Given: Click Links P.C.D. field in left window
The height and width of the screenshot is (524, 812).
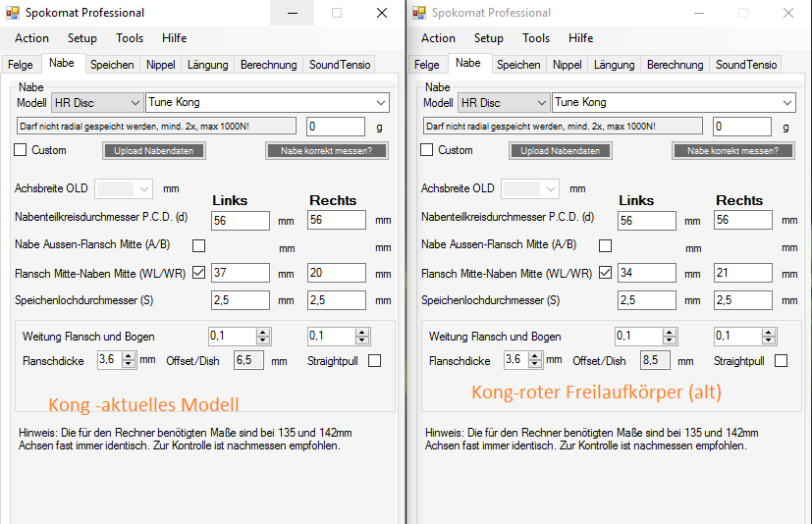Looking at the screenshot, I should [x=241, y=221].
